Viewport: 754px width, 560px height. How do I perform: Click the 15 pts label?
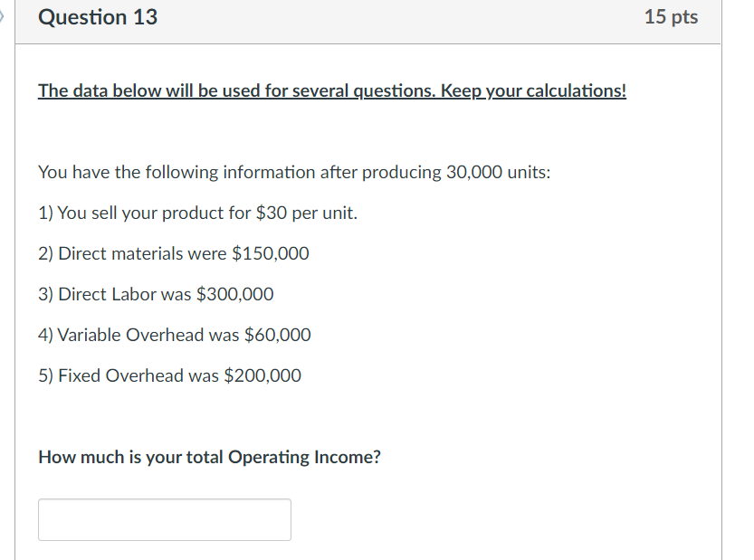pos(672,15)
